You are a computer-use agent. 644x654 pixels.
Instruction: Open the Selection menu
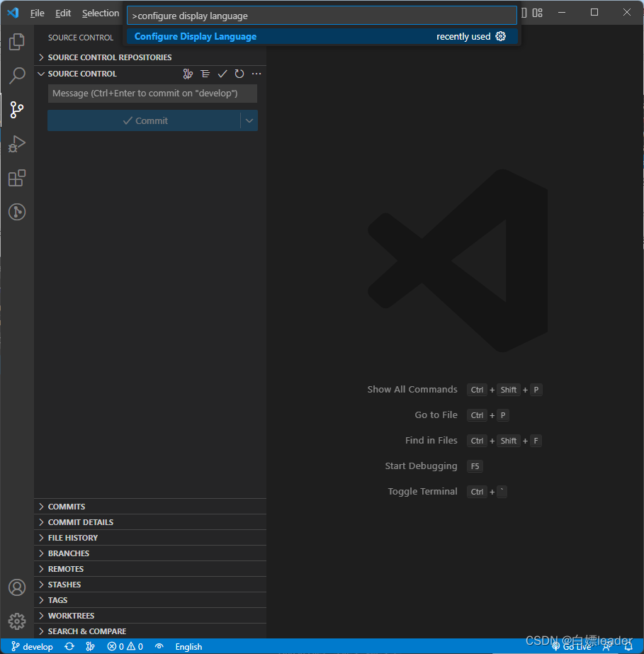(x=101, y=13)
